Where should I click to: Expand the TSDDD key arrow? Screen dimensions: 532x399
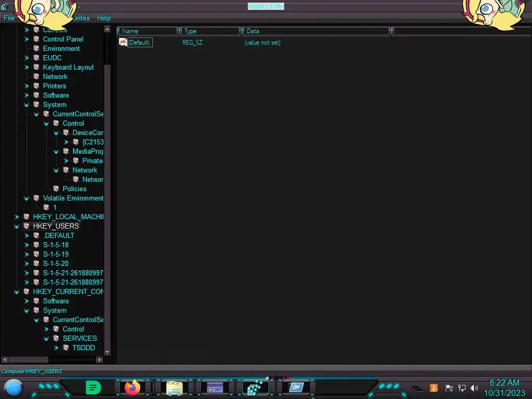pyautogui.click(x=56, y=348)
